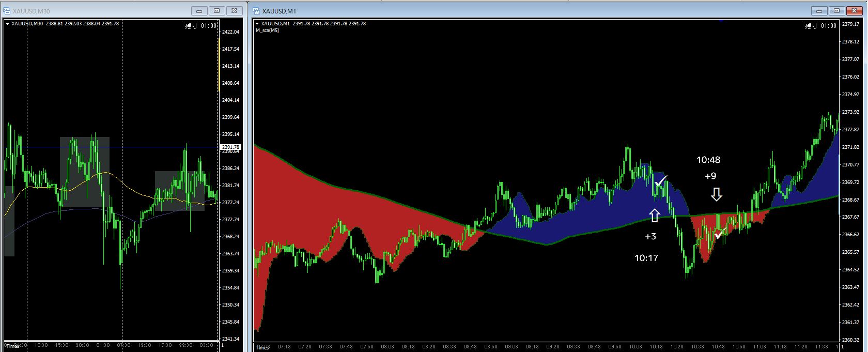This screenshot has width=868, height=352.
Task: Click the 07:18 time label on M1 axis
Action: pyautogui.click(x=284, y=347)
